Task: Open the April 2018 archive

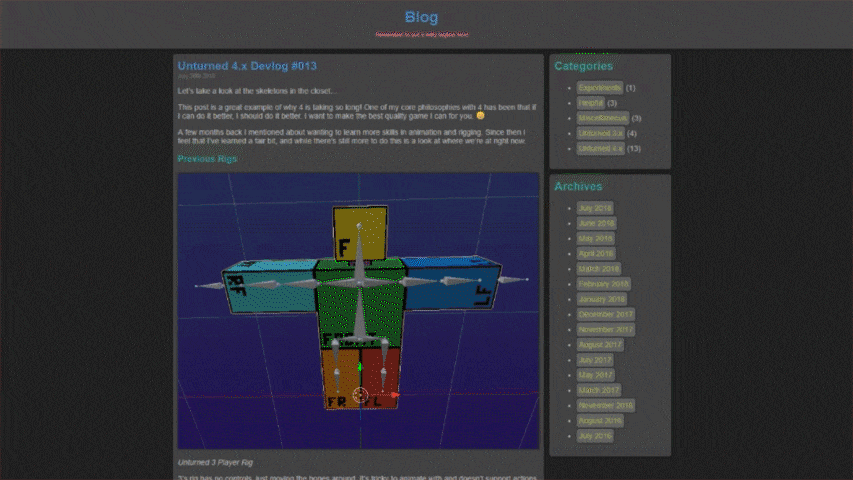Action: pos(596,254)
